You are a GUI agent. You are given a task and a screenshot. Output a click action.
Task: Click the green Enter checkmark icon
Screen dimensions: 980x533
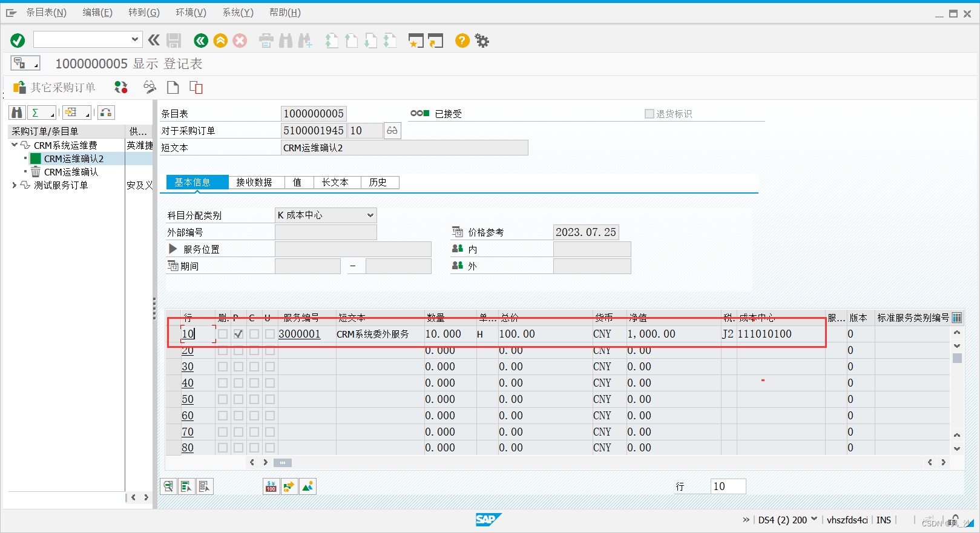[18, 41]
